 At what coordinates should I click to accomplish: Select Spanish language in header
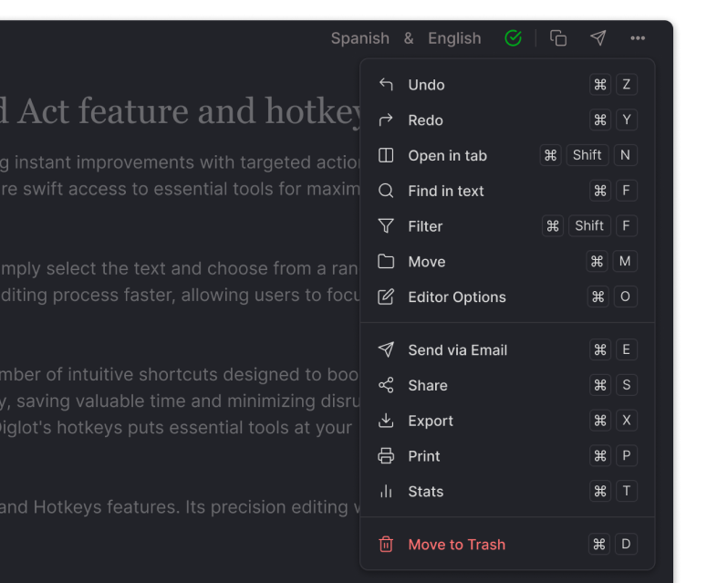pos(359,38)
